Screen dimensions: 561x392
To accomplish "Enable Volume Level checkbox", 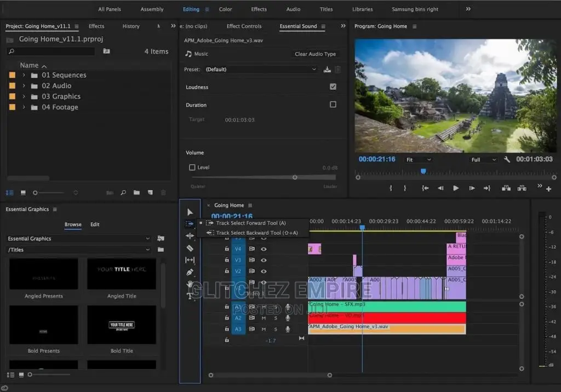I will (x=192, y=168).
